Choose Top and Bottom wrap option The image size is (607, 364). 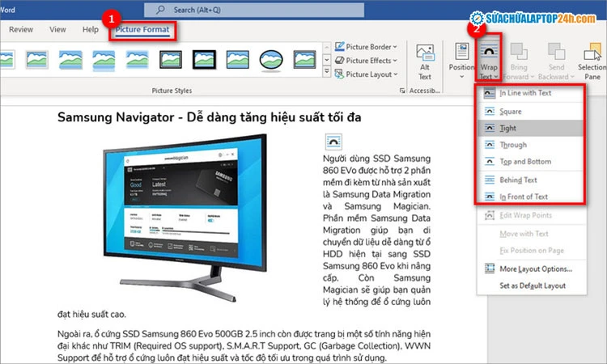point(530,161)
